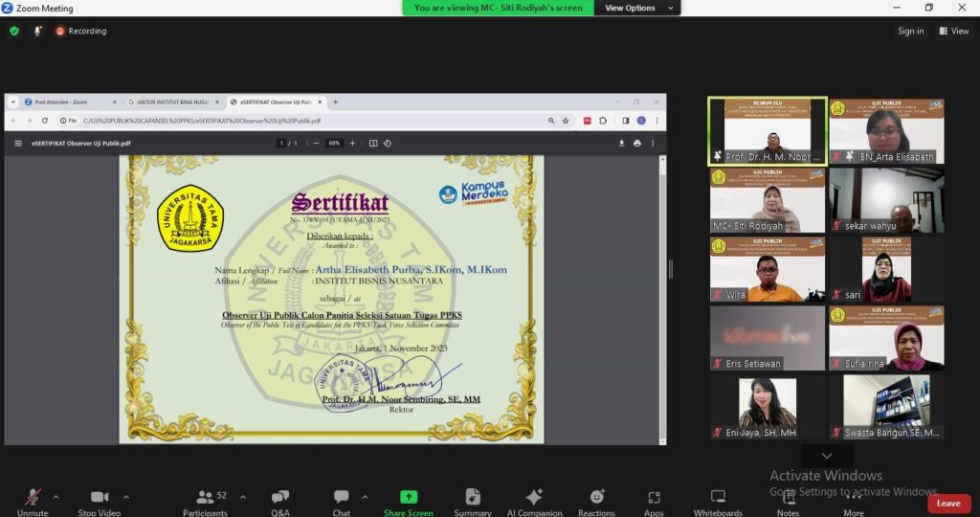Select Sufia rina video tile
980x517 pixels.
pyautogui.click(x=886, y=338)
